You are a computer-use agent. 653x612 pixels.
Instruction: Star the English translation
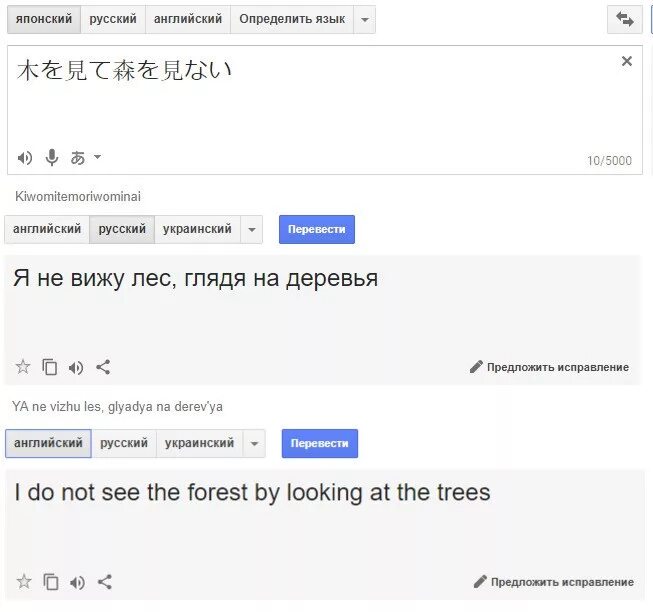pos(24,582)
